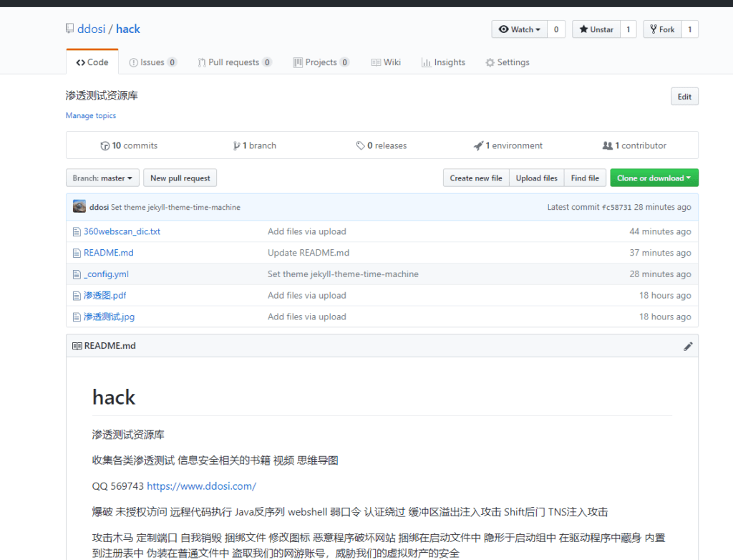Edit README with the pencil icon
The image size is (733, 560).
pos(688,346)
